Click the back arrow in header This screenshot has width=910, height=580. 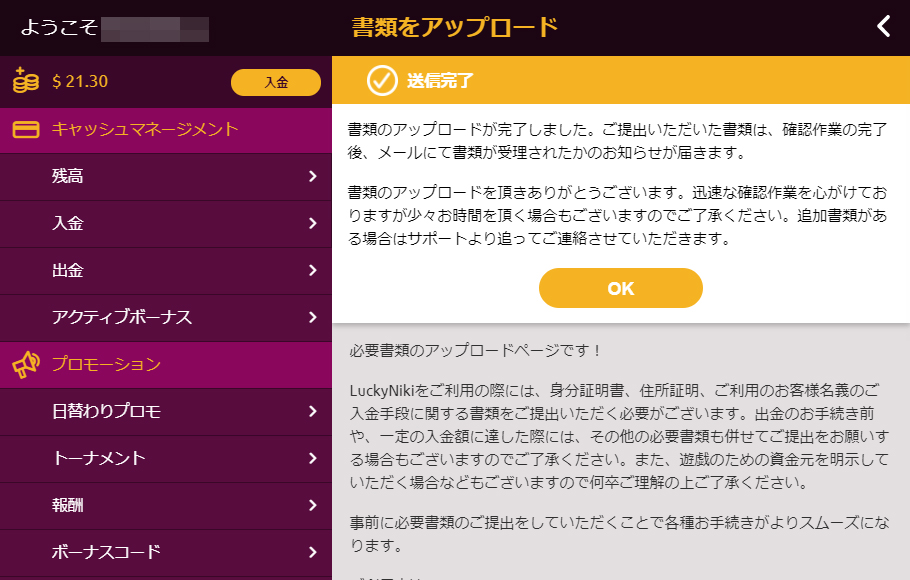pyautogui.click(x=883, y=26)
